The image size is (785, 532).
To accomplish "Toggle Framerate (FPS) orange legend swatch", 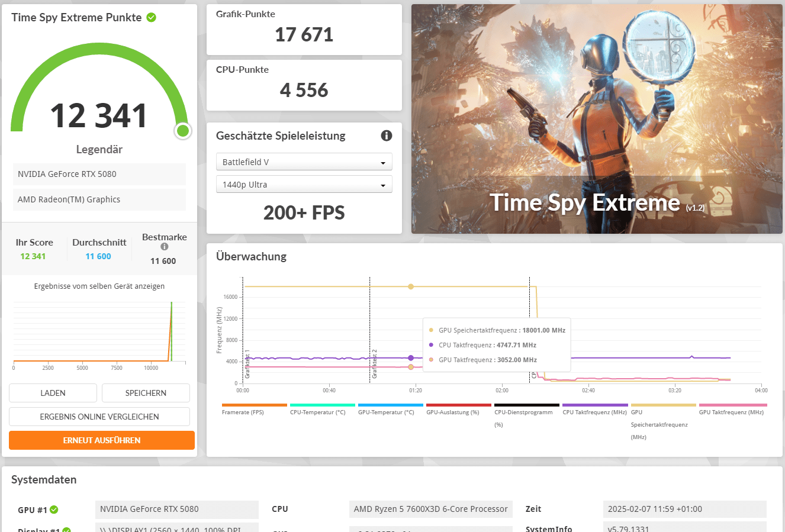I will 255,405.
